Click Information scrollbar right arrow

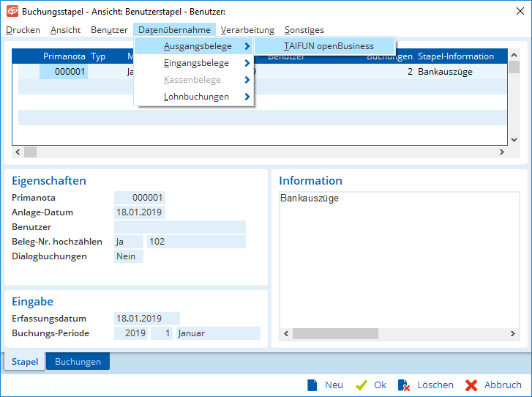point(513,333)
